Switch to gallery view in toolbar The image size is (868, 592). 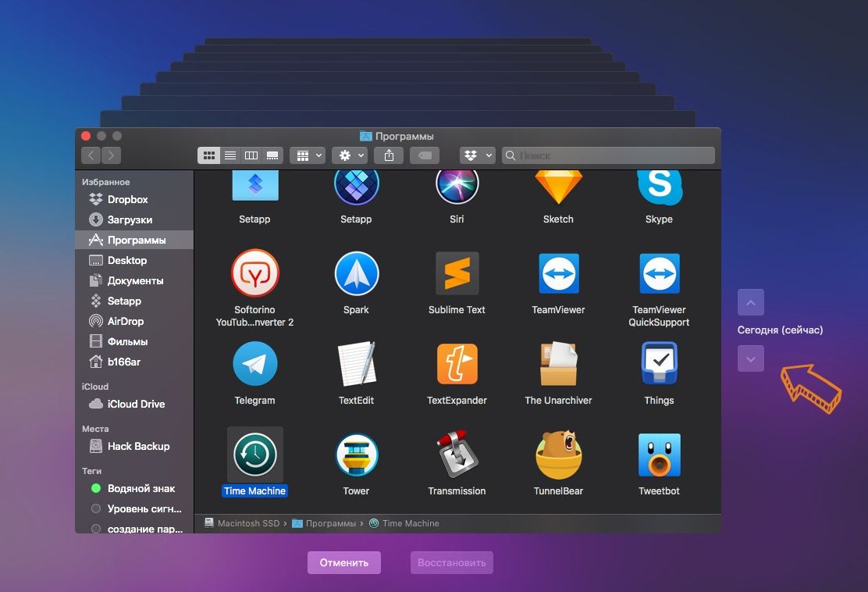[x=272, y=155]
